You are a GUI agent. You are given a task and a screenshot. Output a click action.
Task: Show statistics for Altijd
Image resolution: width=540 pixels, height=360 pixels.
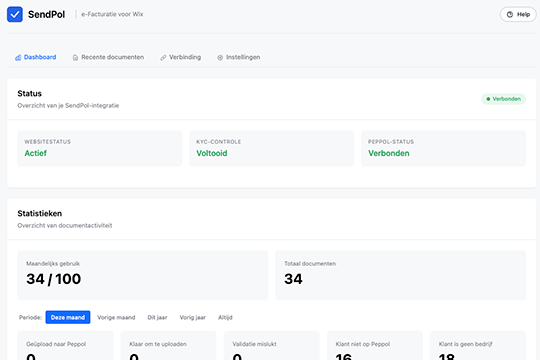(x=225, y=317)
